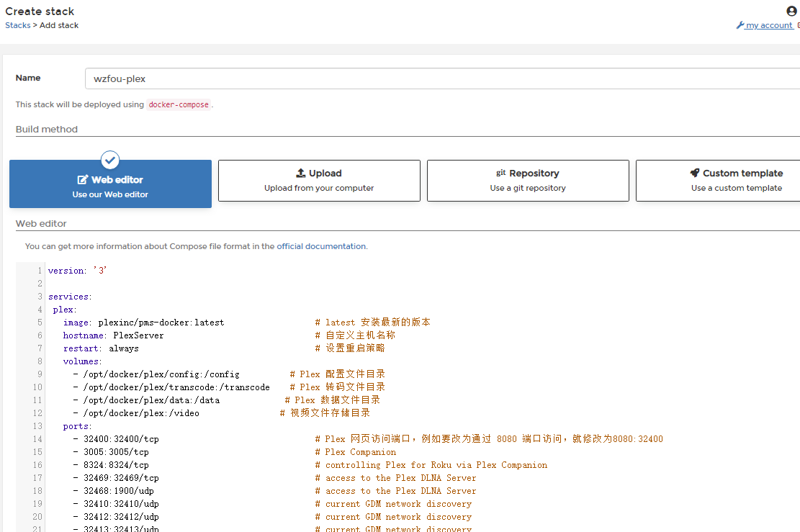Viewport: 800px width, 532px height.
Task: Open the official documentation link
Action: click(x=321, y=246)
